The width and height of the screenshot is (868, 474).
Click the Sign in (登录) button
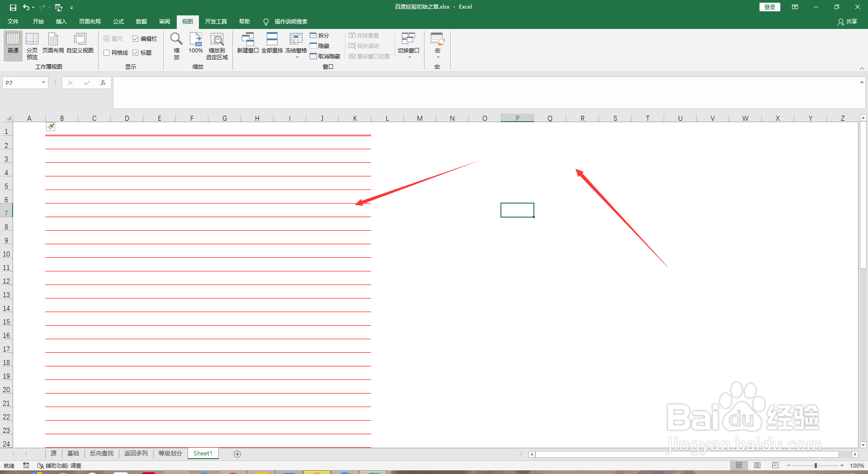click(x=769, y=7)
